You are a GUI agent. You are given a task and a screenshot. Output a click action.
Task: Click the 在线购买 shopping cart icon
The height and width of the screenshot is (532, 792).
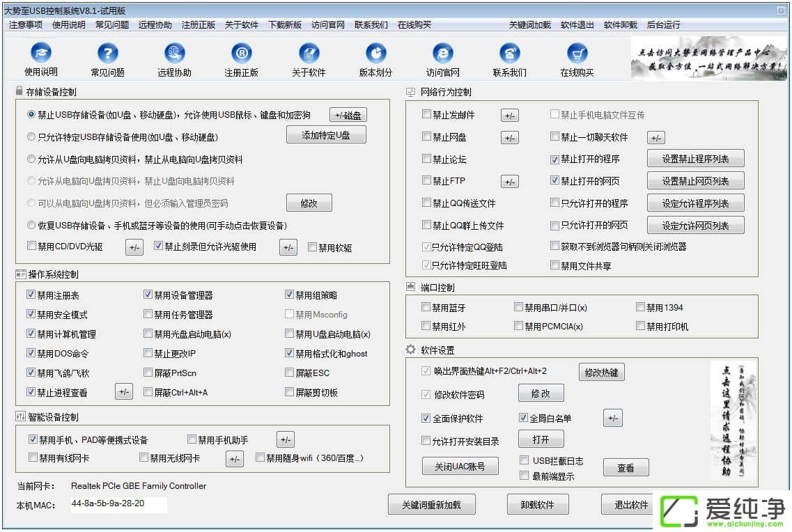[x=577, y=53]
